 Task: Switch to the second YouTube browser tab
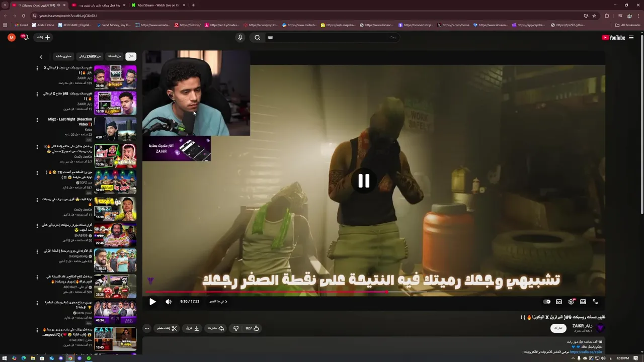tap(98, 5)
